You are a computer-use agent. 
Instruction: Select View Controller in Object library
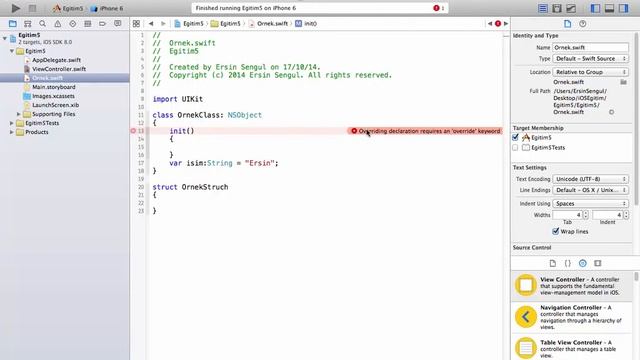(x=571, y=285)
